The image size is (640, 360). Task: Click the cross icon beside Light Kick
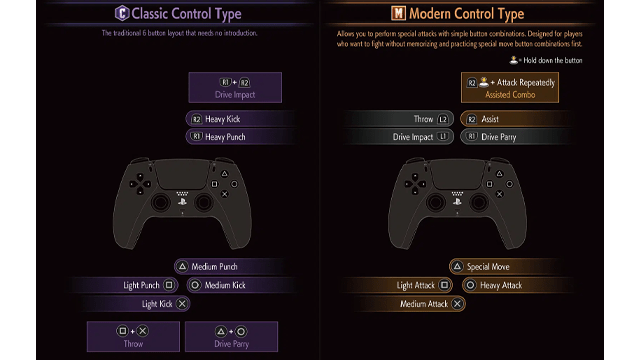click(x=182, y=304)
